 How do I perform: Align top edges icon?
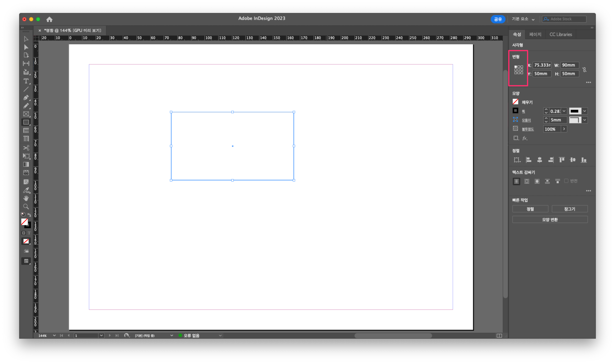562,160
